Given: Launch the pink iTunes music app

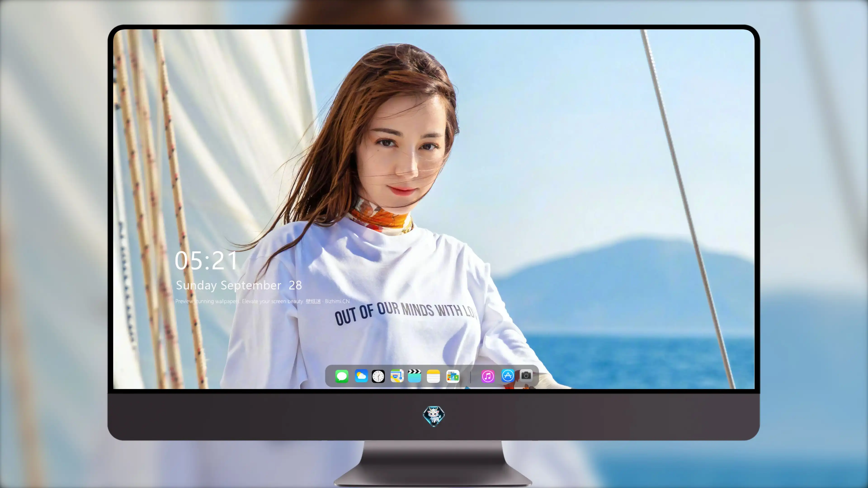Looking at the screenshot, I should 488,376.
